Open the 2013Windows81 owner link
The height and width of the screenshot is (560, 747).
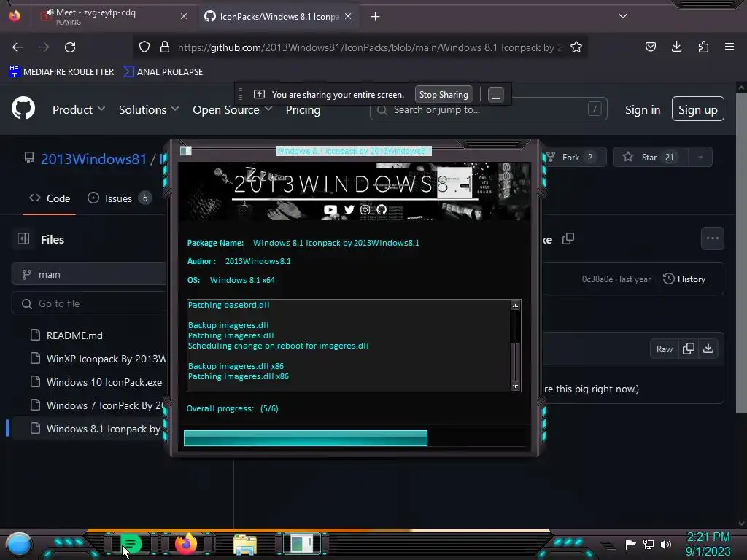coord(93,158)
